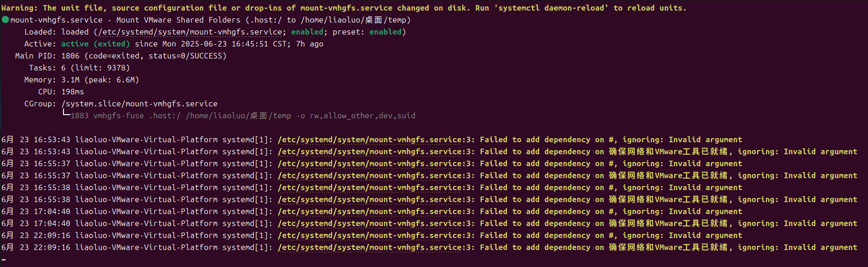The image size is (868, 267).
Task: Click timestamp 17:04:40 on the '#' dependency line
Action: (52, 211)
